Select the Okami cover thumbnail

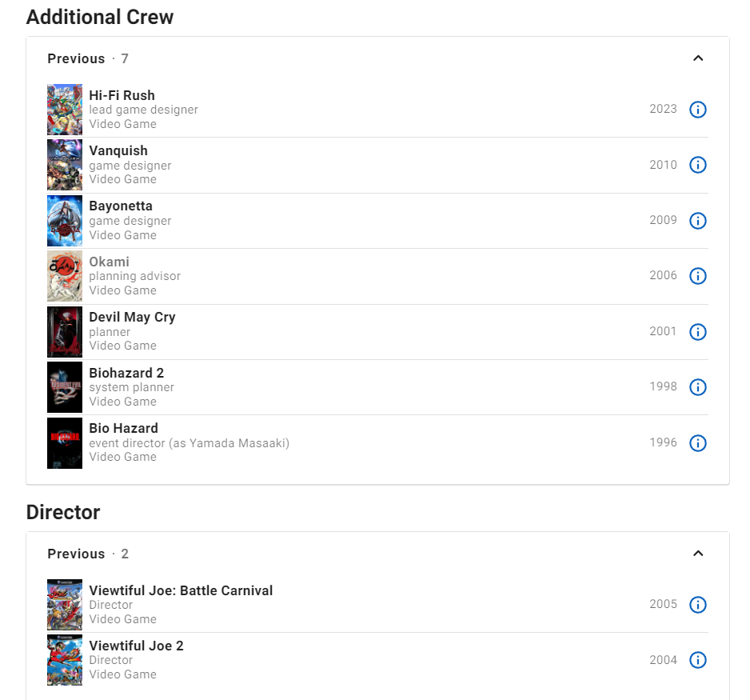(65, 276)
